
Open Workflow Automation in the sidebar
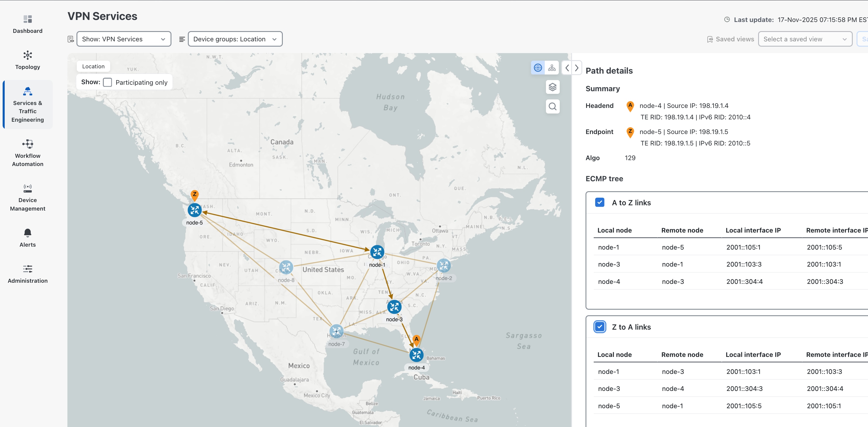pos(28,153)
